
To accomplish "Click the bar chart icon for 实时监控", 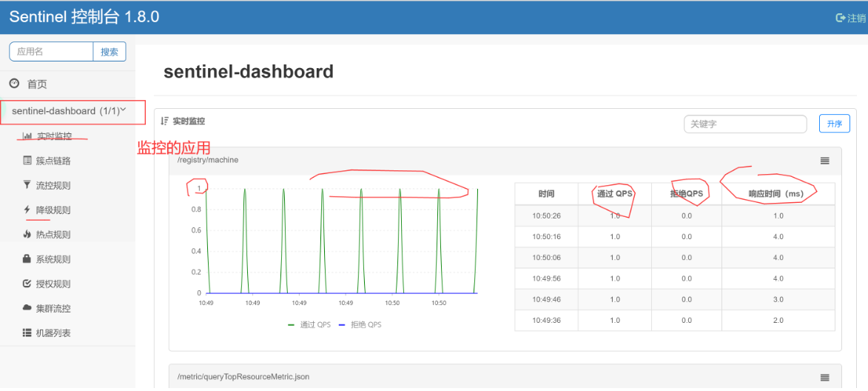I will [x=27, y=136].
